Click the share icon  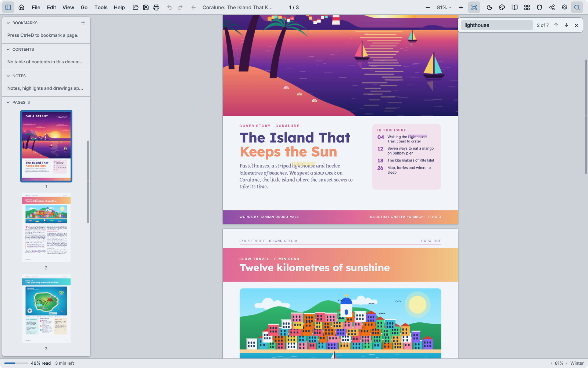pos(552,7)
